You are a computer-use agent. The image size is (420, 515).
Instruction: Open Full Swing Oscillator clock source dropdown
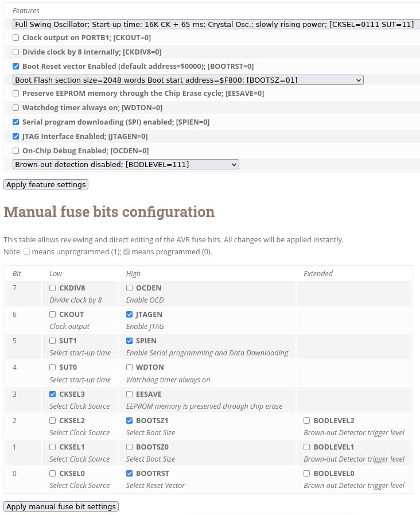point(216,24)
